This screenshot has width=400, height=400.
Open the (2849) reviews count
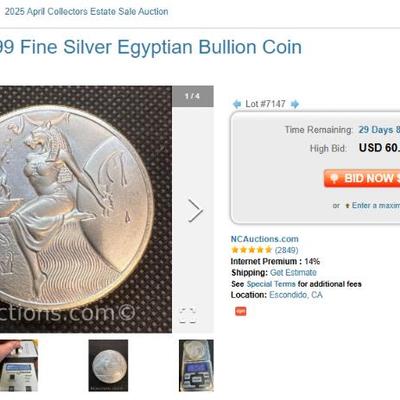click(x=286, y=250)
